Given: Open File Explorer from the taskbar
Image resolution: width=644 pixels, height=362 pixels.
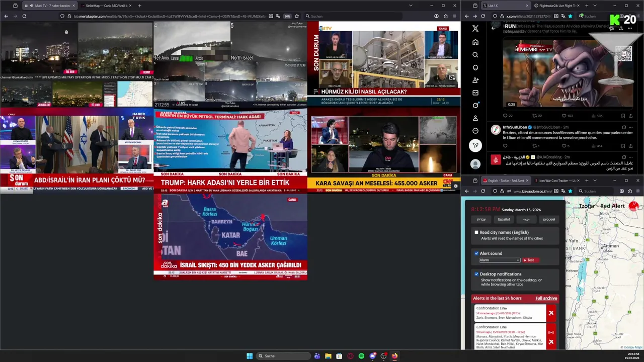Looking at the screenshot, I should click(x=328, y=356).
